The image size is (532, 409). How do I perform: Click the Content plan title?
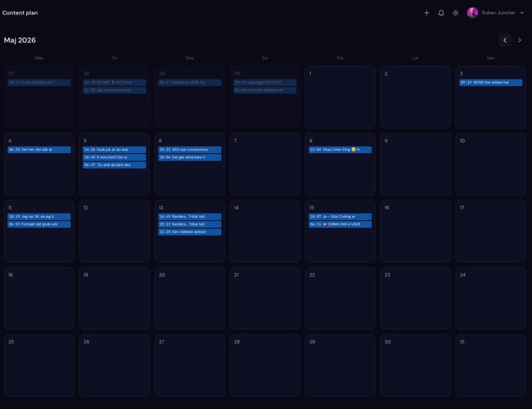point(20,13)
